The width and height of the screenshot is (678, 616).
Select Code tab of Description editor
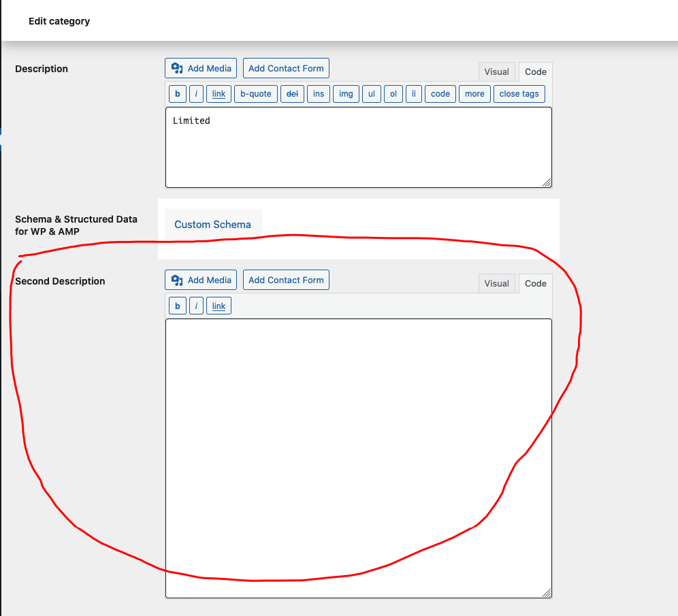coord(535,71)
